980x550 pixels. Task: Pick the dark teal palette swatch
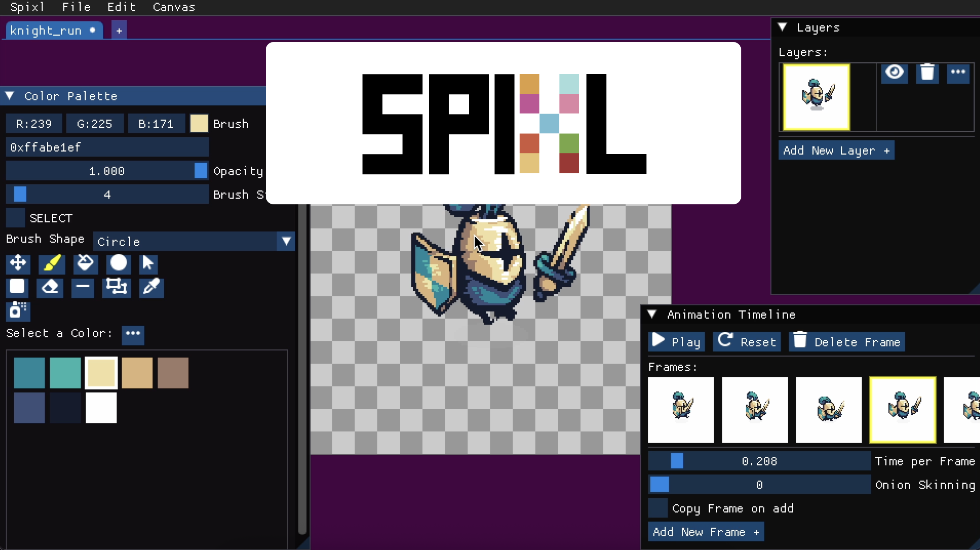click(x=29, y=373)
